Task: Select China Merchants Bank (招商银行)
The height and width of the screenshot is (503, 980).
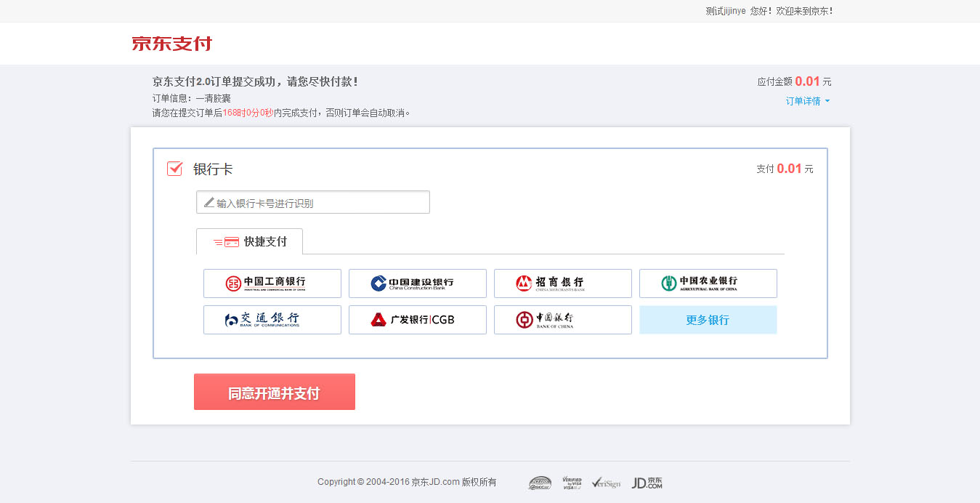Action: pyautogui.click(x=563, y=283)
